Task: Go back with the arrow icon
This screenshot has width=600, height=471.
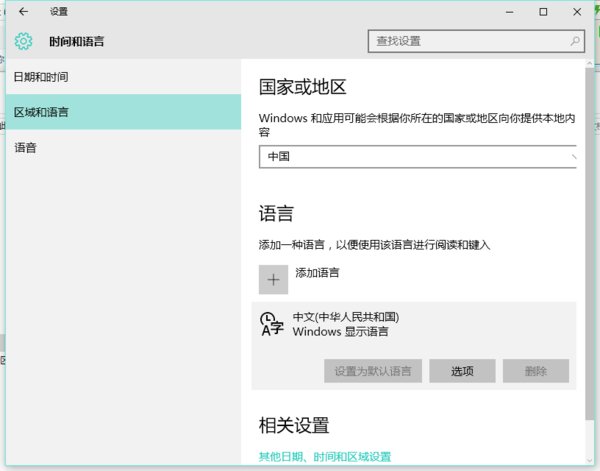Action: tap(23, 11)
